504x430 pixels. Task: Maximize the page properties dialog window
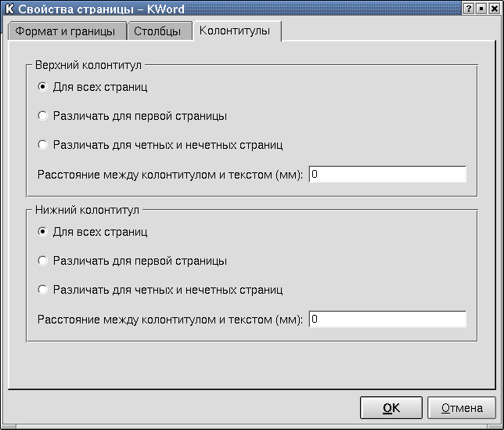pos(481,9)
